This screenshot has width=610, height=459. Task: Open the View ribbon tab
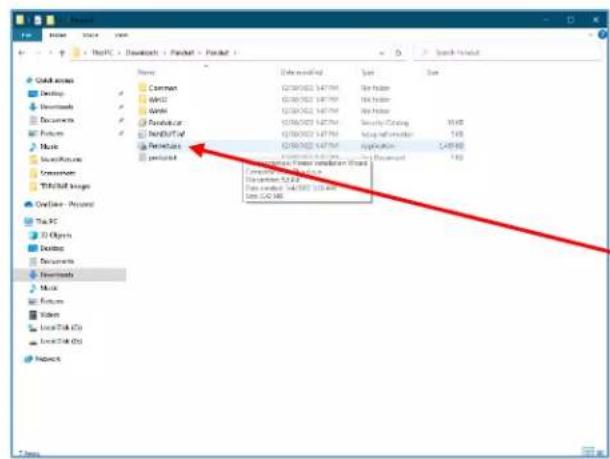pyautogui.click(x=121, y=35)
